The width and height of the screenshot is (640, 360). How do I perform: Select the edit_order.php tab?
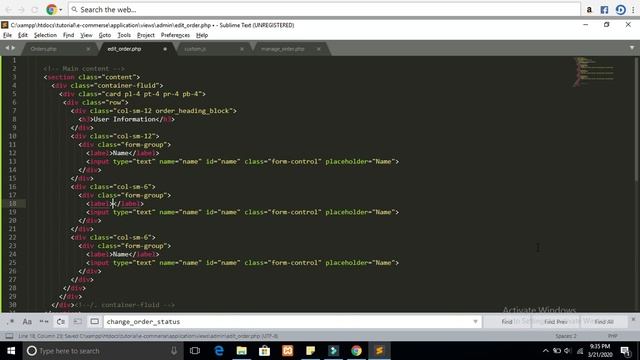[x=124, y=49]
